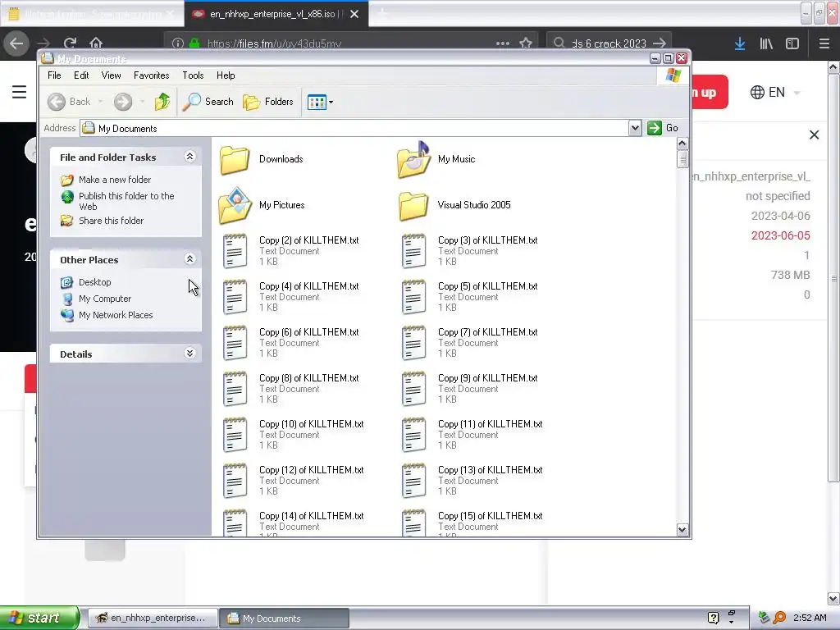The width and height of the screenshot is (840, 630).
Task: Click the Search magnifier toolbar button
Action: [208, 101]
